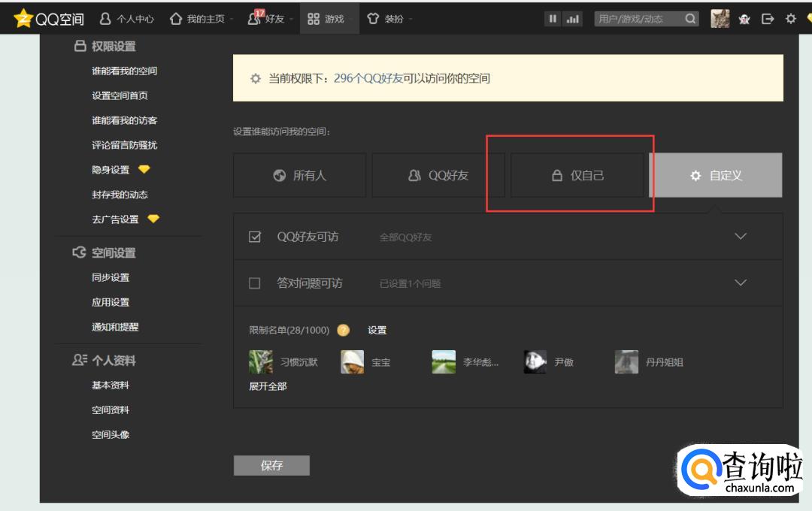Open 空间资料 in the sidebar
The image size is (812, 511).
tap(111, 410)
